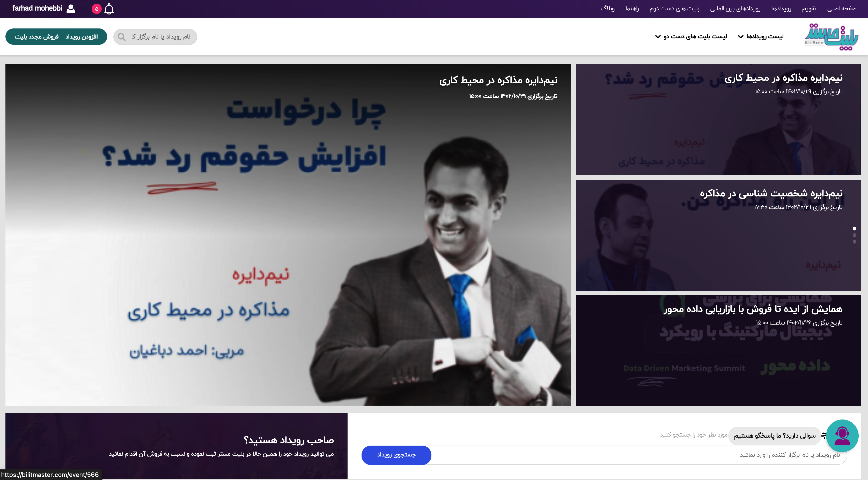Expand the لیست بلیت های دست دو dropdown
This screenshot has width=868, height=480.
(691, 36)
